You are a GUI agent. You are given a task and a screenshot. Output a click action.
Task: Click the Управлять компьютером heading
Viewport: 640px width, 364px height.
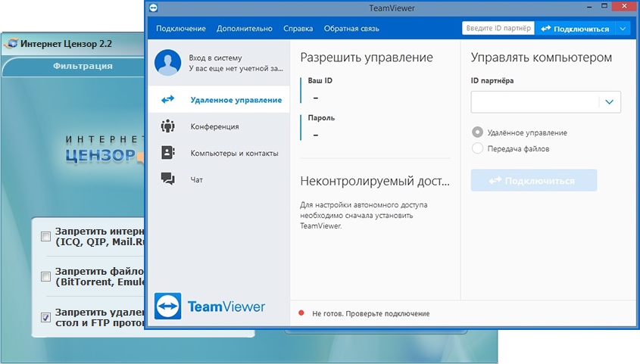click(x=542, y=58)
